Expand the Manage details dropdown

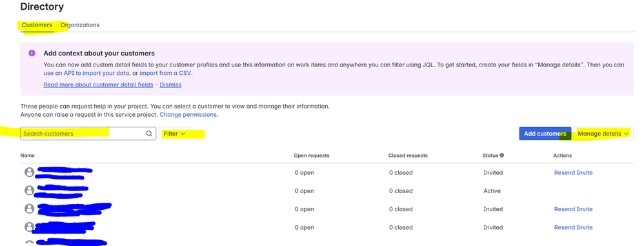click(603, 134)
